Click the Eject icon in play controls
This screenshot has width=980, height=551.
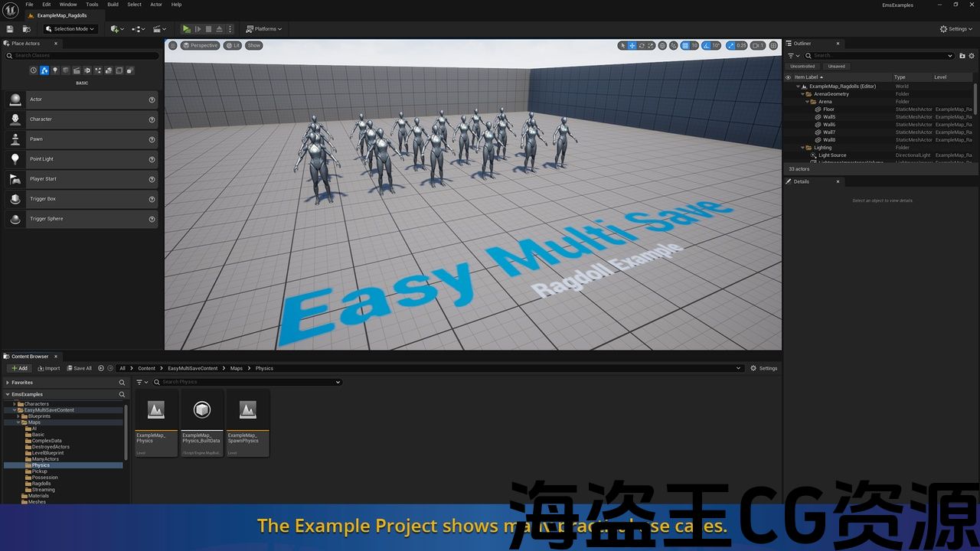pos(219,29)
